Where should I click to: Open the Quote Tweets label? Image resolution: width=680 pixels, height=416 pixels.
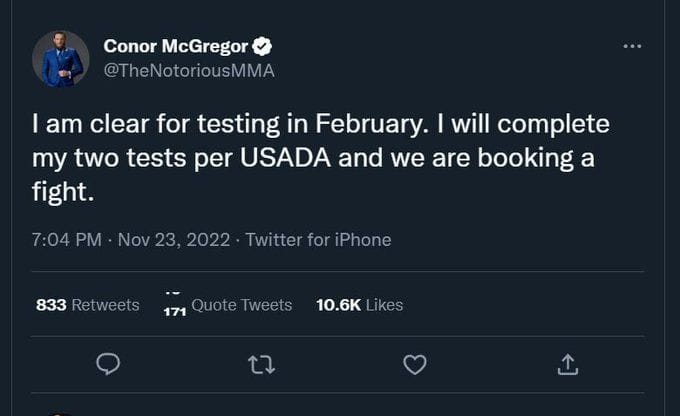coord(241,305)
